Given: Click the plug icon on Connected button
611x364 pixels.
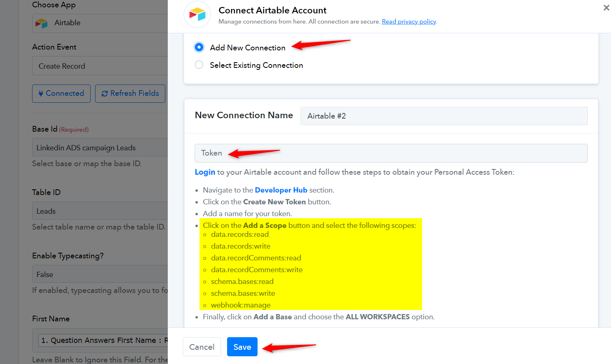Looking at the screenshot, I should [x=41, y=93].
